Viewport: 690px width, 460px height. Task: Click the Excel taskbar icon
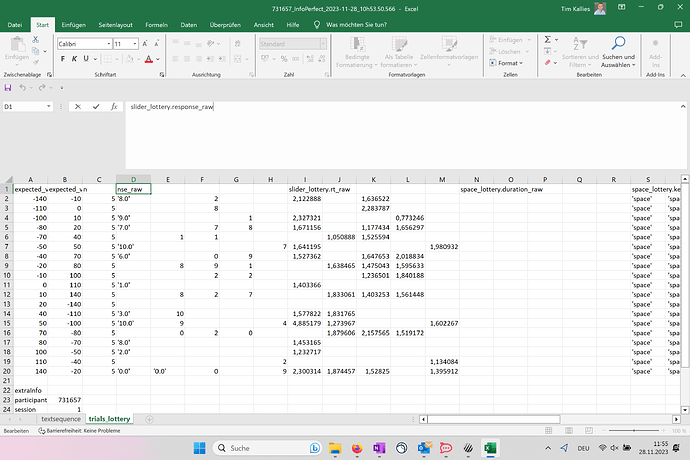click(x=490, y=448)
